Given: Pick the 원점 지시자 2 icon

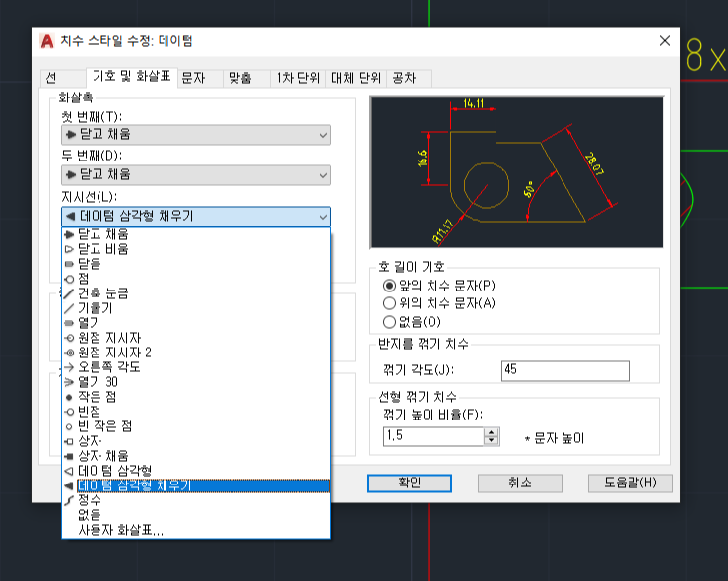Looking at the screenshot, I should pyautogui.click(x=69, y=353).
